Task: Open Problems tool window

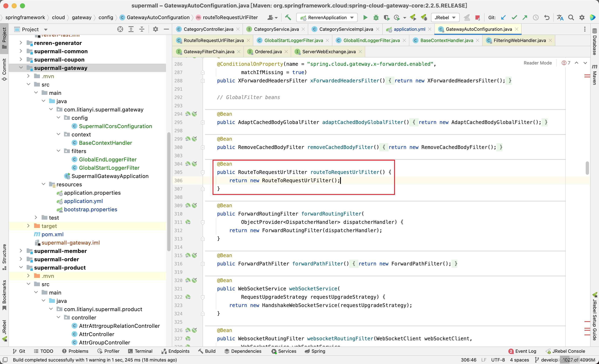Action: pos(75,351)
